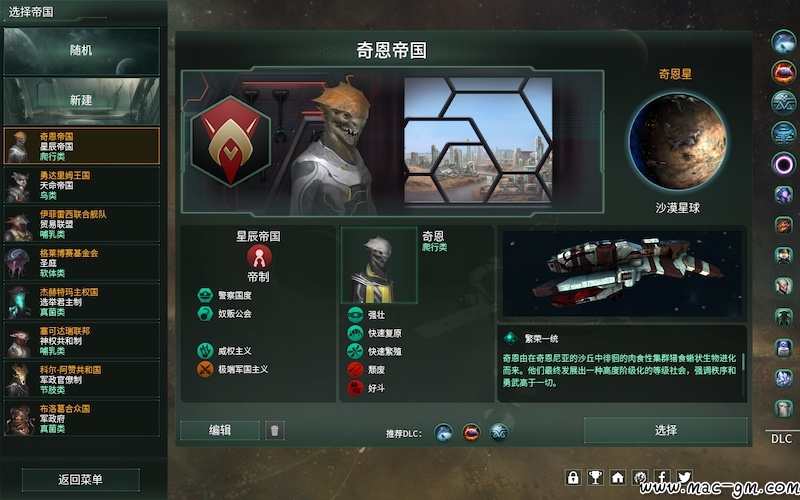The image size is (800, 500).
Task: Click the 警察国度 civic icon
Action: pyautogui.click(x=205, y=295)
